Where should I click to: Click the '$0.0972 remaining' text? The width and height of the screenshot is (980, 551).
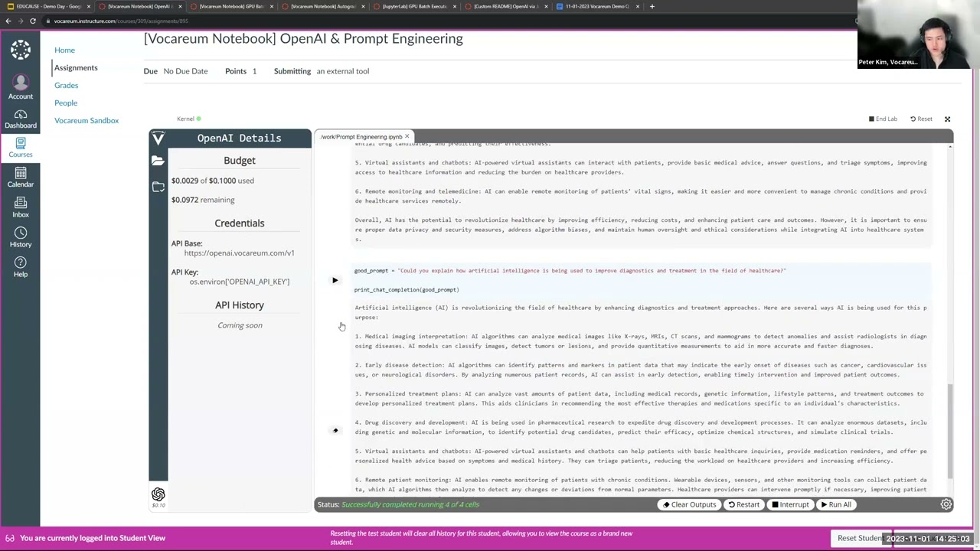(x=203, y=200)
